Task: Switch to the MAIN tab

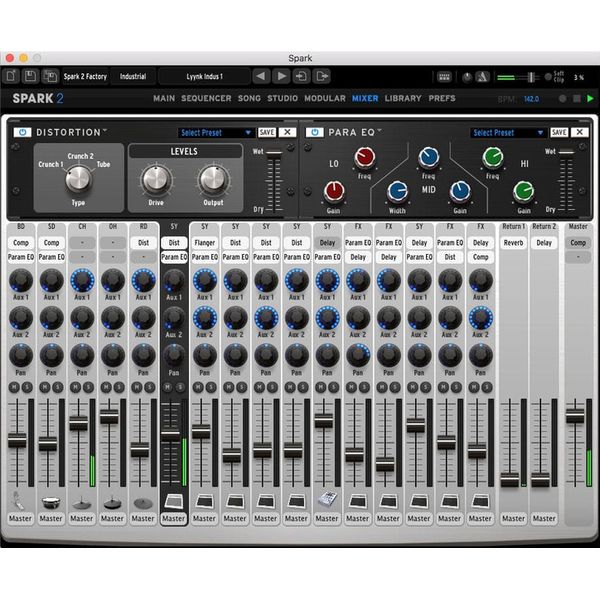Action: [164, 98]
